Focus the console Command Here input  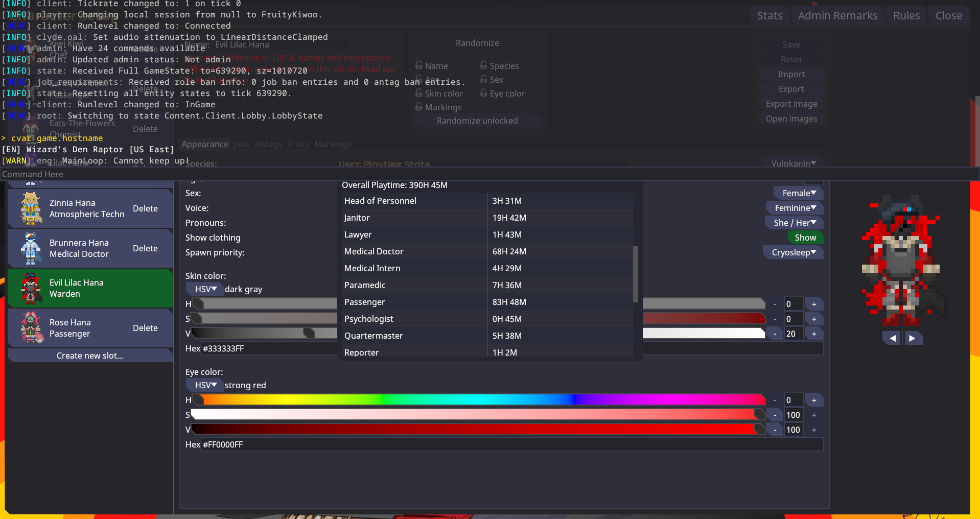(x=489, y=174)
